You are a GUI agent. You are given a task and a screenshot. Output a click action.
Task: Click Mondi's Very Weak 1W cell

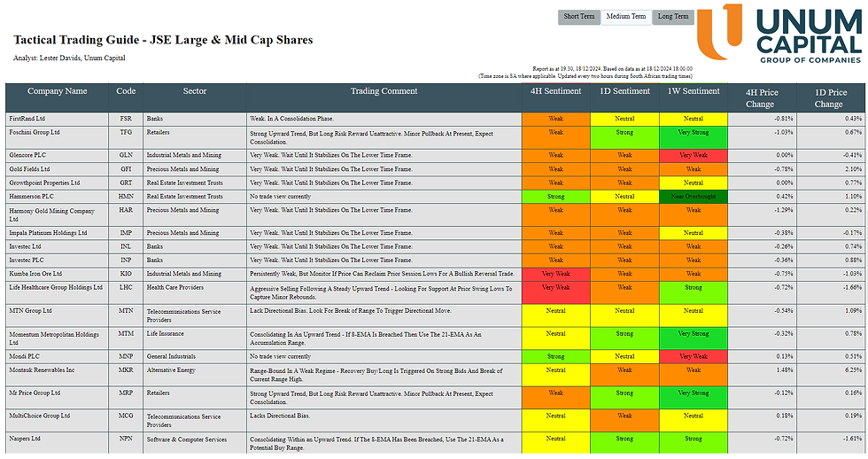pos(694,356)
